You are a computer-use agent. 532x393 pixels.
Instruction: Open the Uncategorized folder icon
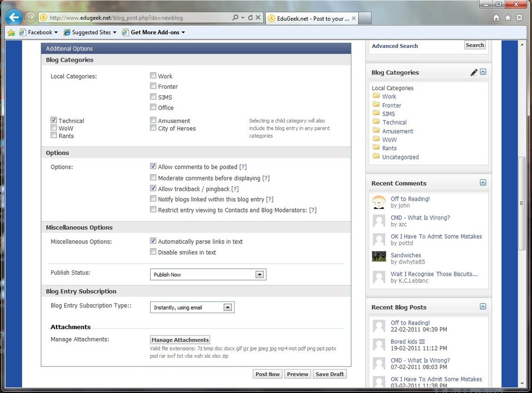pyautogui.click(x=376, y=156)
